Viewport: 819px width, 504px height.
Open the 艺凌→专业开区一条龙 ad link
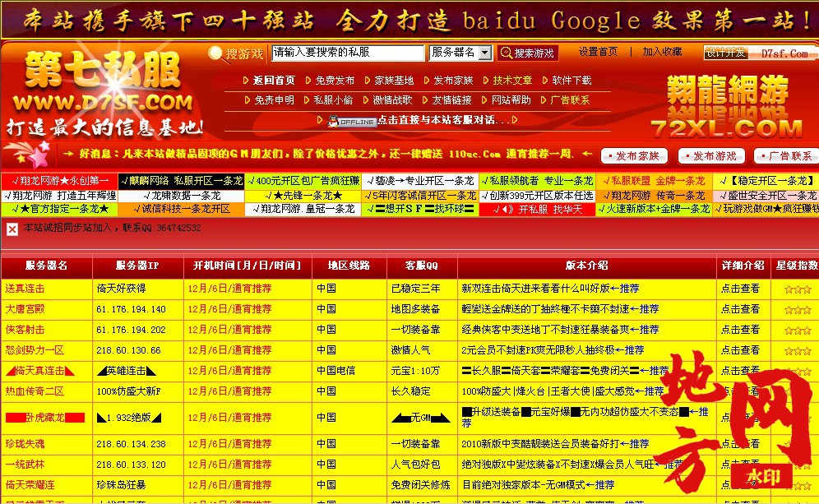[x=420, y=181]
